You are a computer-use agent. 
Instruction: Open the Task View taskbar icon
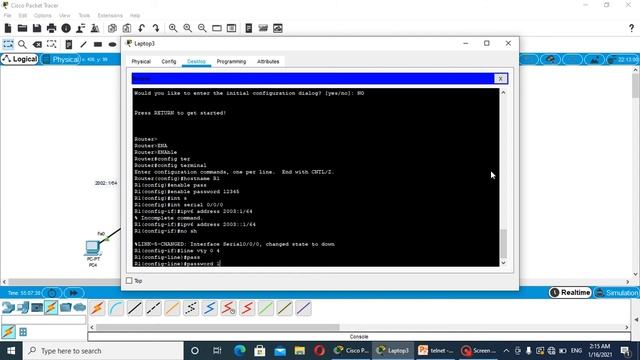coord(217,351)
